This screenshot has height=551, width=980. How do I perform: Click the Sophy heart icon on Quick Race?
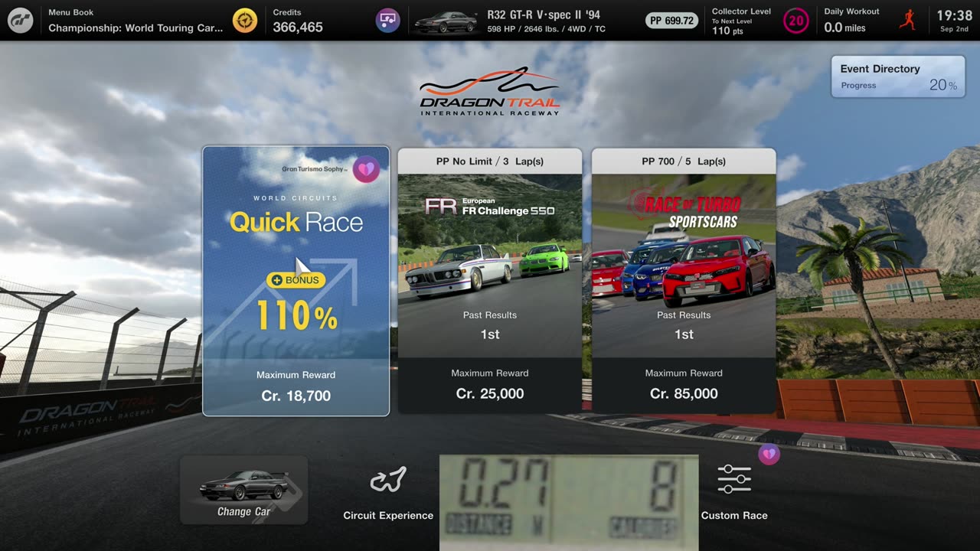(x=366, y=168)
